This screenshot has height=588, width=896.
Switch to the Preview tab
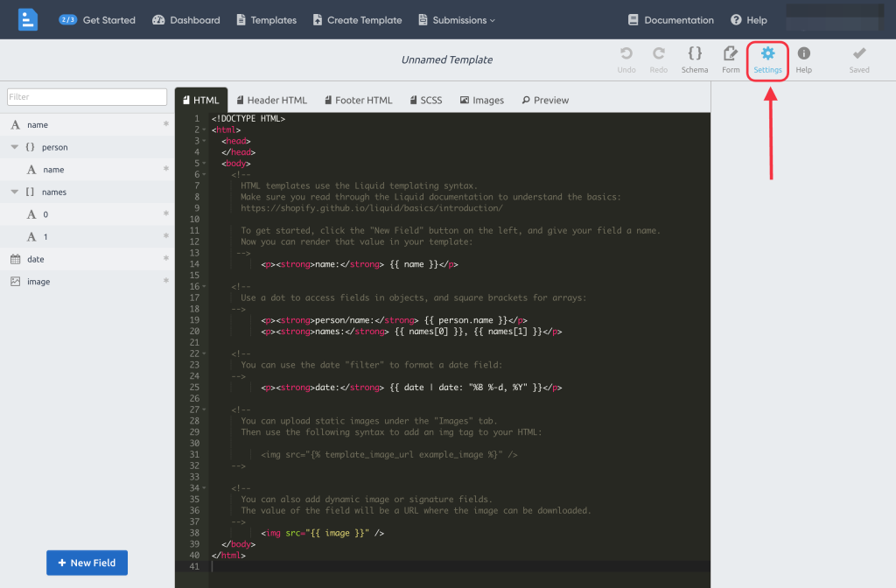tap(544, 101)
